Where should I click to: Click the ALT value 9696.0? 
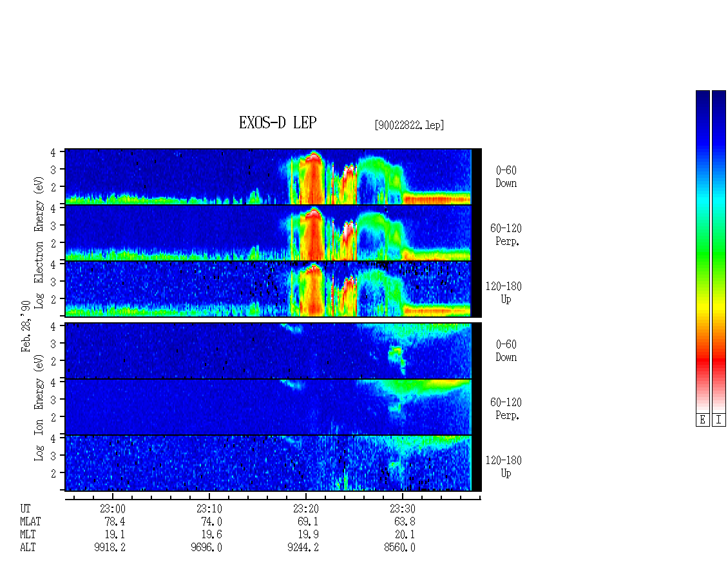pos(207,548)
